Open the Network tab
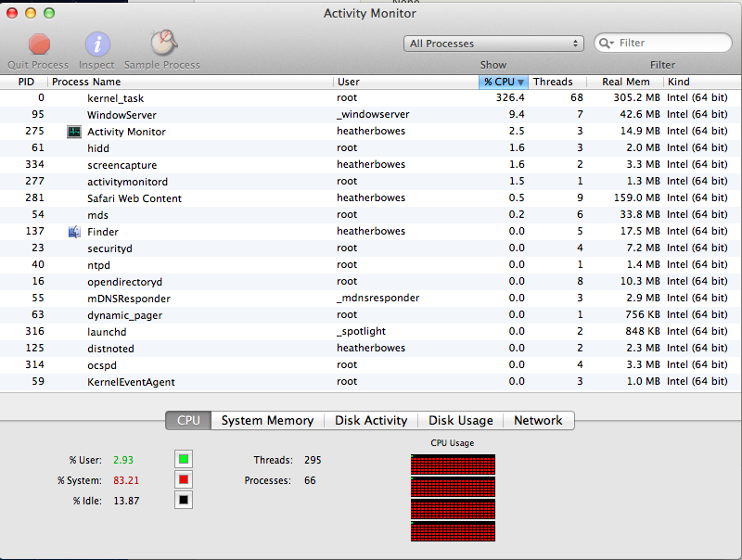 coord(539,421)
